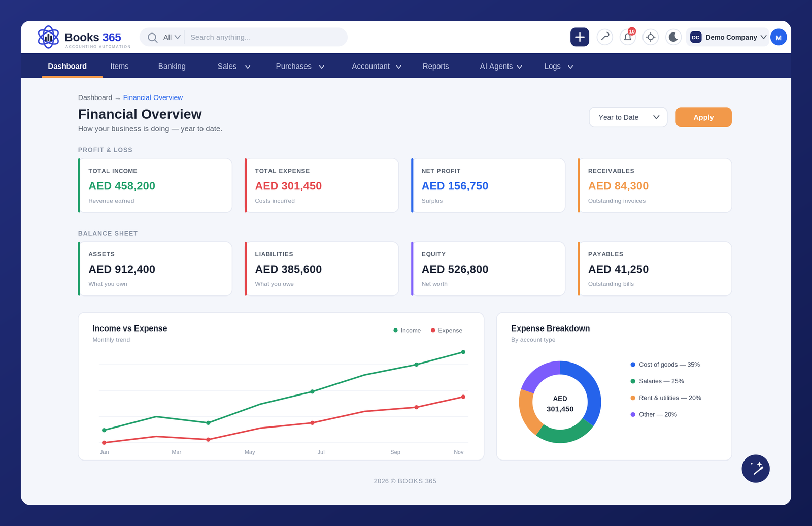The height and width of the screenshot is (526, 812).
Task: Open the Year to Date dropdown
Action: point(628,117)
